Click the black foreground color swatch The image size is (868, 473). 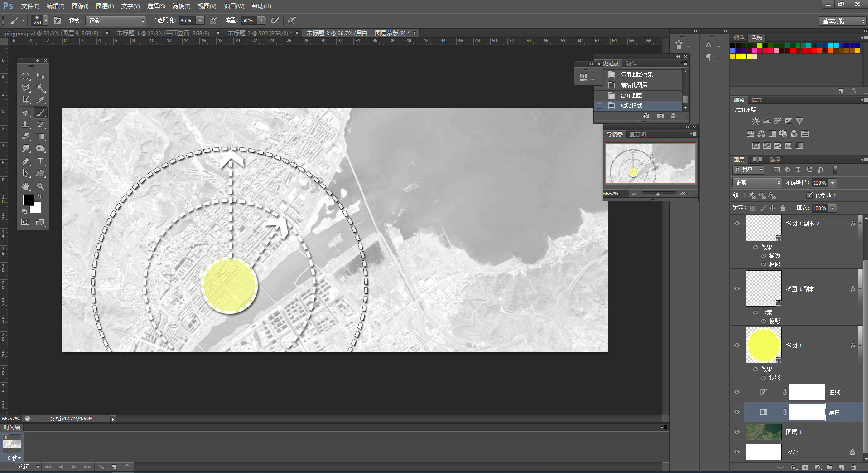(28, 200)
